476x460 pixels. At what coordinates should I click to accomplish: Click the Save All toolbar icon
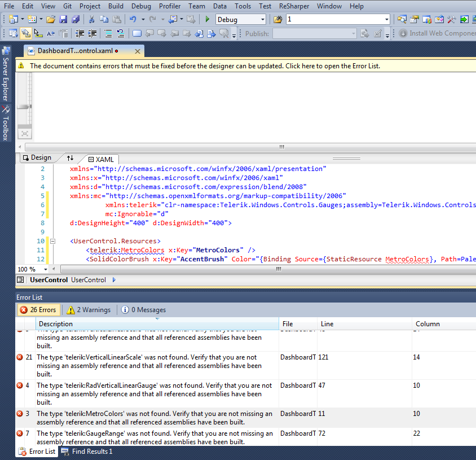(x=75, y=19)
